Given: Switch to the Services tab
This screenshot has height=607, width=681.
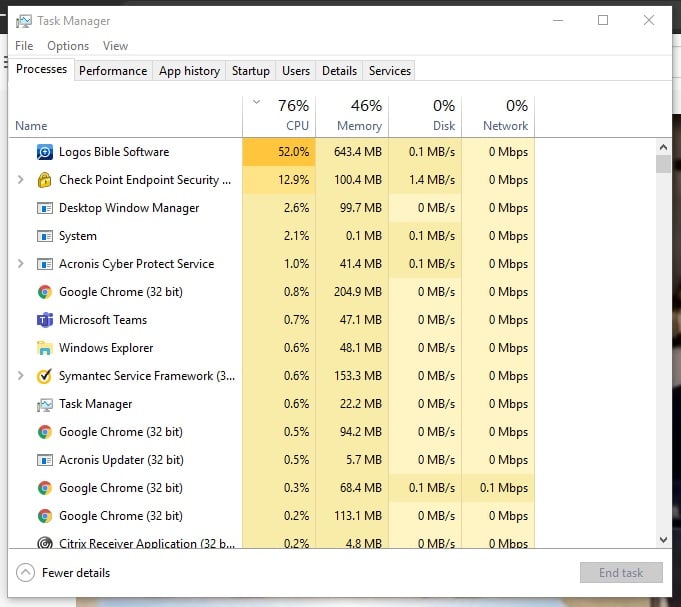Looking at the screenshot, I should (390, 71).
